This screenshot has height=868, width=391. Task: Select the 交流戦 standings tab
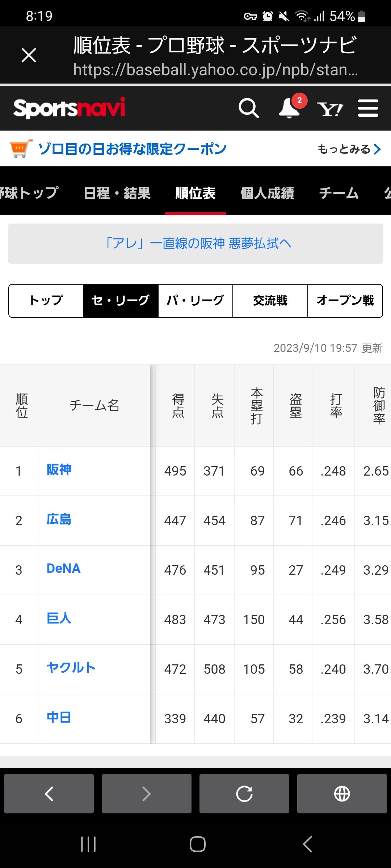coord(270,301)
